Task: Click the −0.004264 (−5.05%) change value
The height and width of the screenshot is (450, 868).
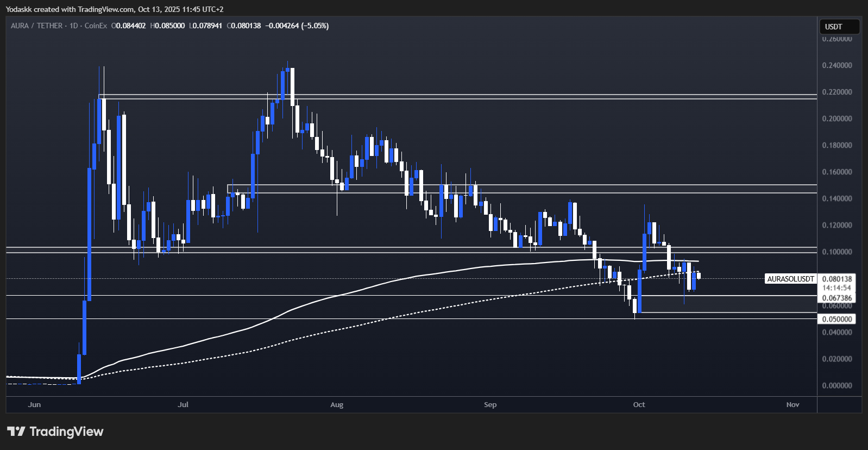Action: click(297, 26)
